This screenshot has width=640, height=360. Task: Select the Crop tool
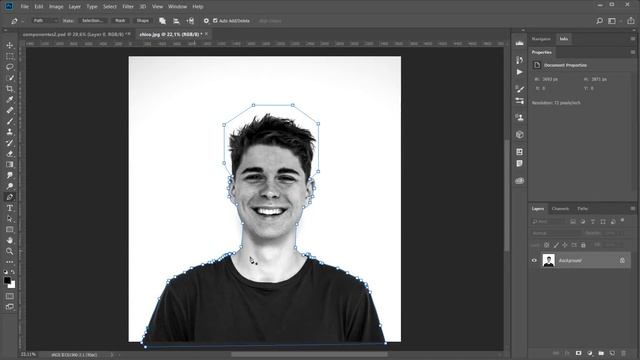[10, 89]
